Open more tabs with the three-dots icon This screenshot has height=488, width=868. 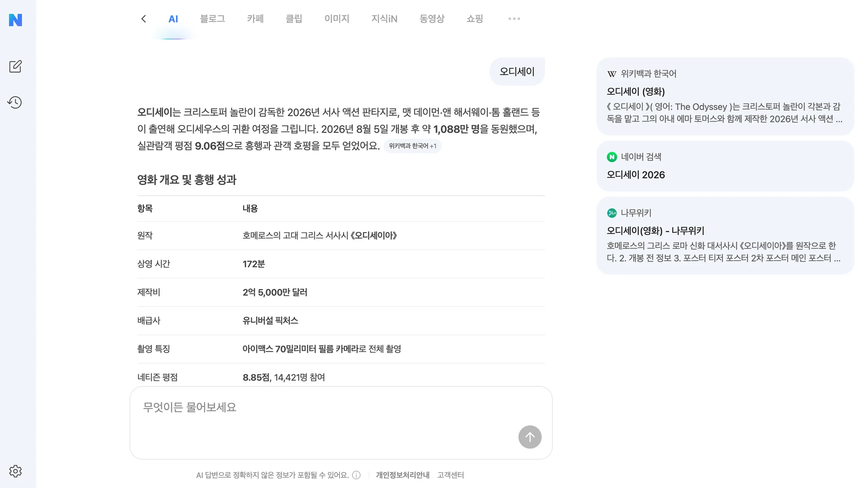coord(514,19)
